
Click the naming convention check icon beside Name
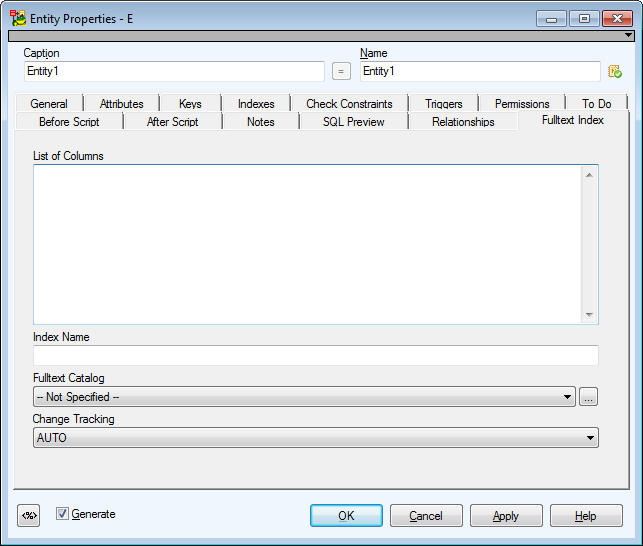[615, 71]
